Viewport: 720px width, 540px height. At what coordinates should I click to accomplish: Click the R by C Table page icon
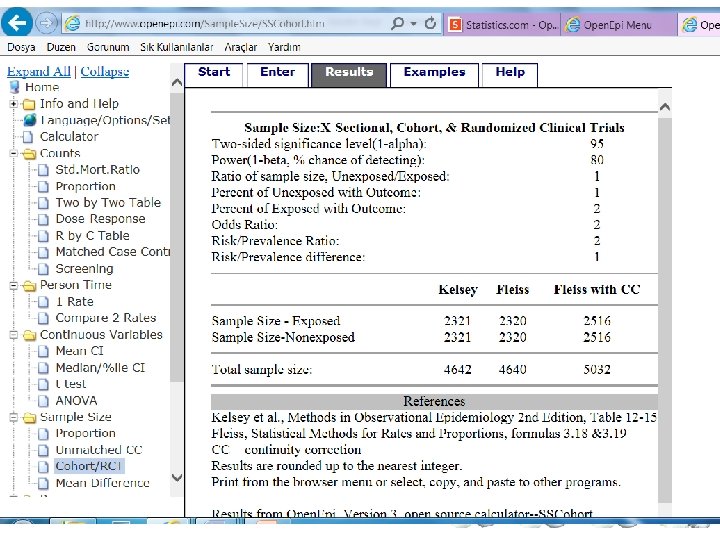click(x=43, y=236)
